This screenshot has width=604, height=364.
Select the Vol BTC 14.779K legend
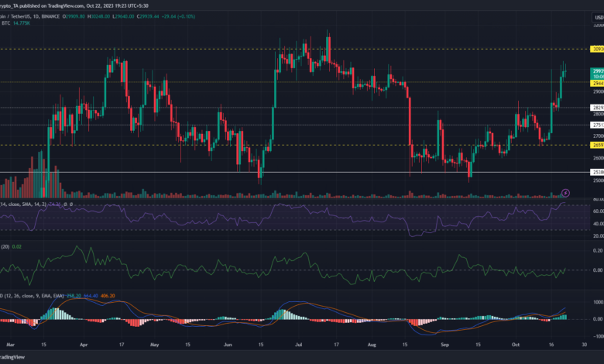click(19, 23)
